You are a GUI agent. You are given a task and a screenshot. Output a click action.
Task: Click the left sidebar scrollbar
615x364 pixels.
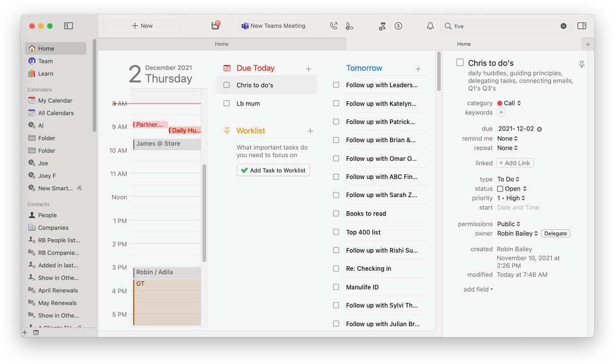click(x=94, y=85)
